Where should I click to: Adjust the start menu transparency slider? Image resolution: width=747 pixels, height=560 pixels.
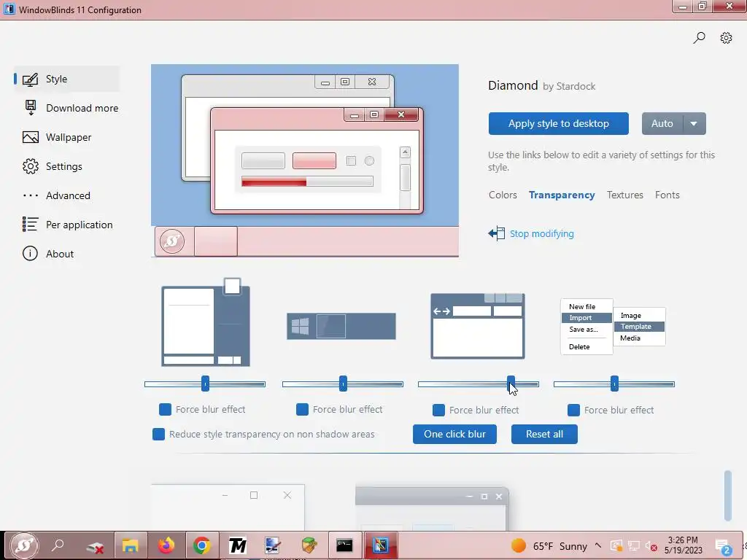[x=205, y=384]
